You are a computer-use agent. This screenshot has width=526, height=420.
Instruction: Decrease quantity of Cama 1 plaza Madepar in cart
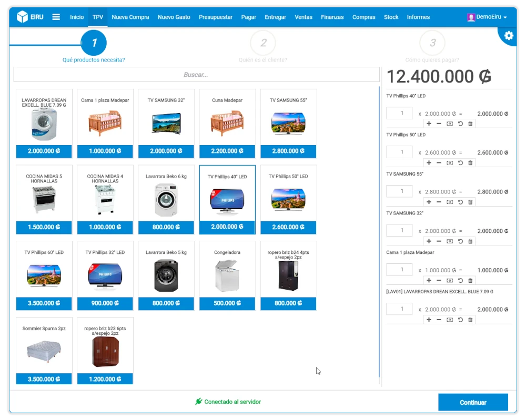(x=439, y=281)
